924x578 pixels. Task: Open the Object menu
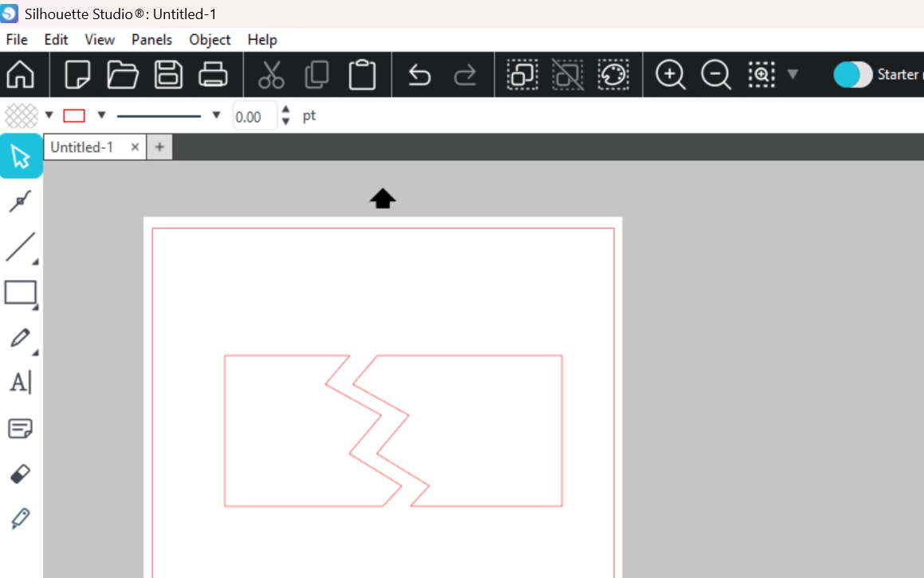(x=210, y=40)
